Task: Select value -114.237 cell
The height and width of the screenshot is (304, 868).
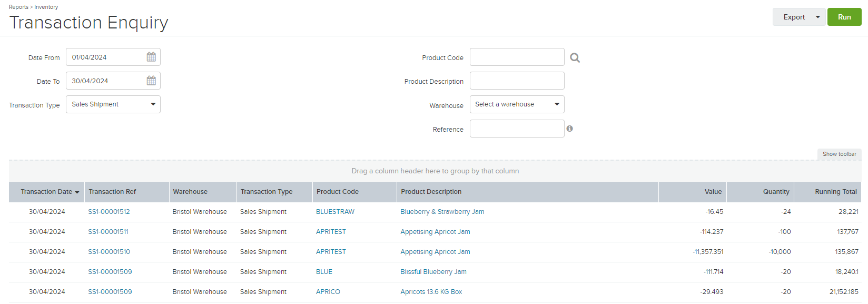Action: (x=712, y=232)
